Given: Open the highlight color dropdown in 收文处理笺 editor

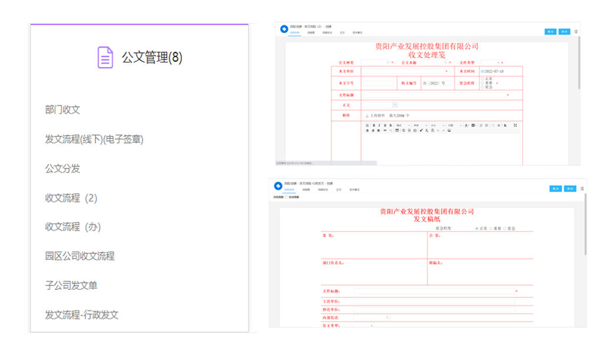Looking at the screenshot, I should 474,125.
